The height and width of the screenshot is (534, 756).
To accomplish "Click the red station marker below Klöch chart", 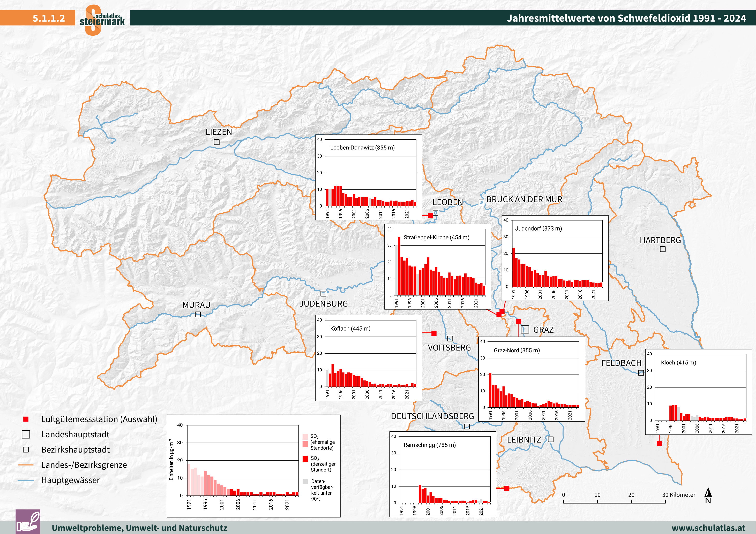I will (659, 443).
